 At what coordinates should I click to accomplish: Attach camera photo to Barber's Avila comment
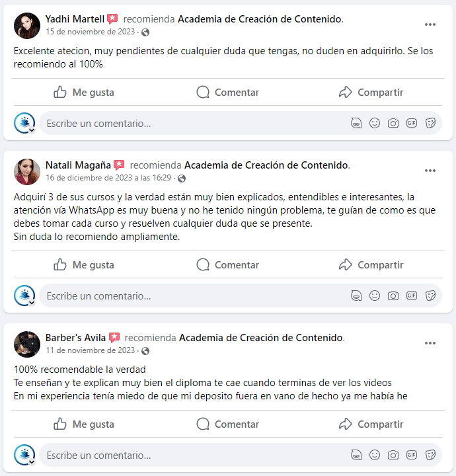pos(393,455)
